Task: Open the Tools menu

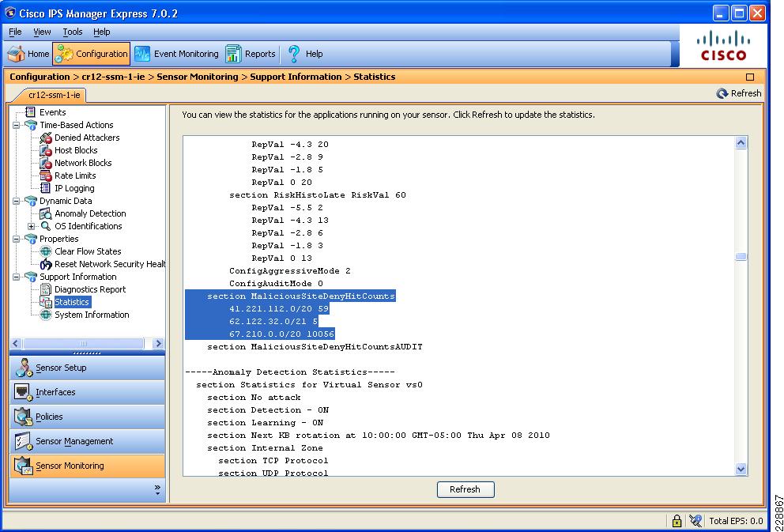Action: pyautogui.click(x=73, y=32)
